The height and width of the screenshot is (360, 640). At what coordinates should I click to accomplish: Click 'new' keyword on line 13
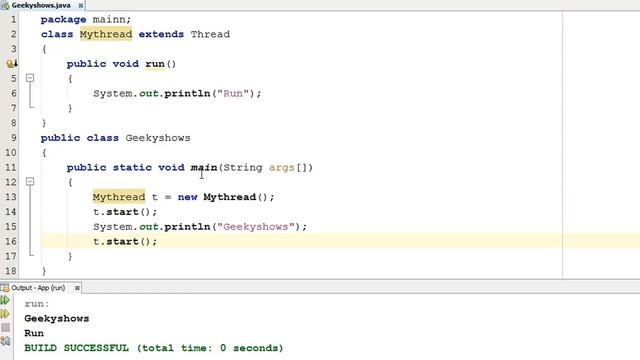[187, 197]
